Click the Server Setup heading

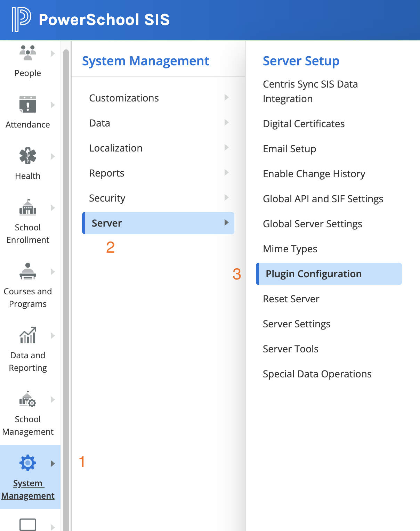click(x=301, y=61)
